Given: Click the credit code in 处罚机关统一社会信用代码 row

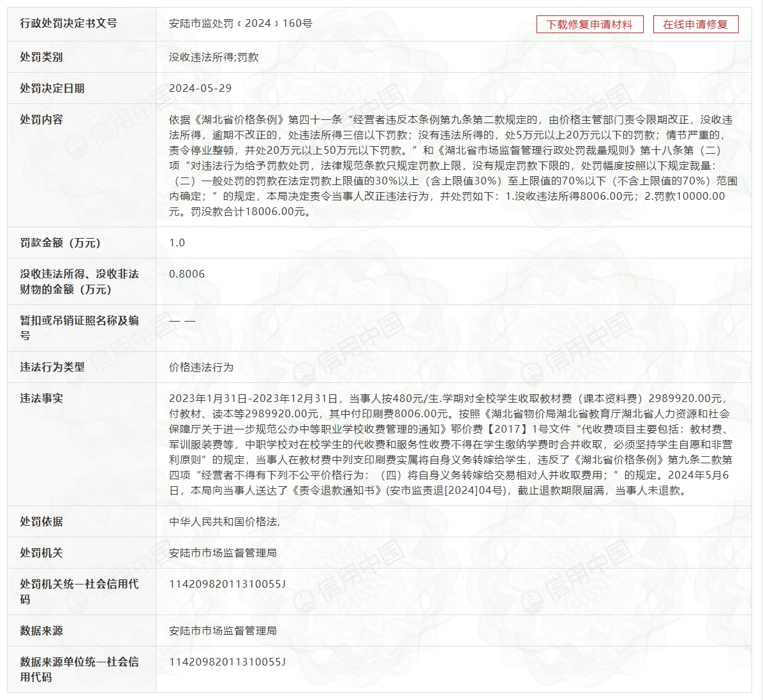Looking at the screenshot, I should pos(227,584).
